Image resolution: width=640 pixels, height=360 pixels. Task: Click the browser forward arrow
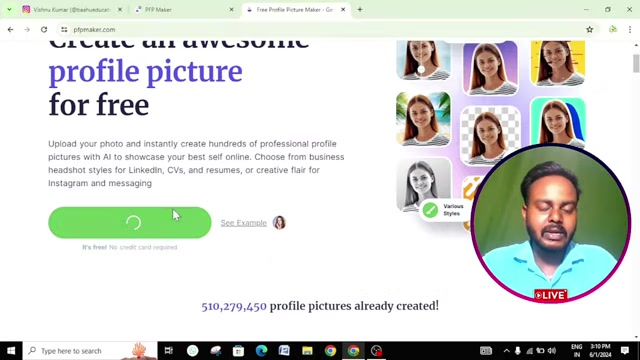click(x=27, y=29)
